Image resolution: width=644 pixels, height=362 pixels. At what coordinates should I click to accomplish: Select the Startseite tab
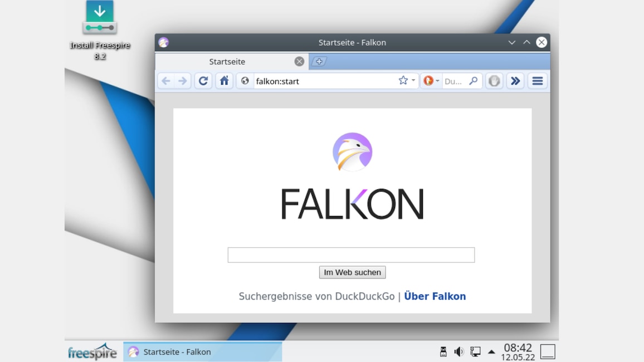[x=227, y=61]
